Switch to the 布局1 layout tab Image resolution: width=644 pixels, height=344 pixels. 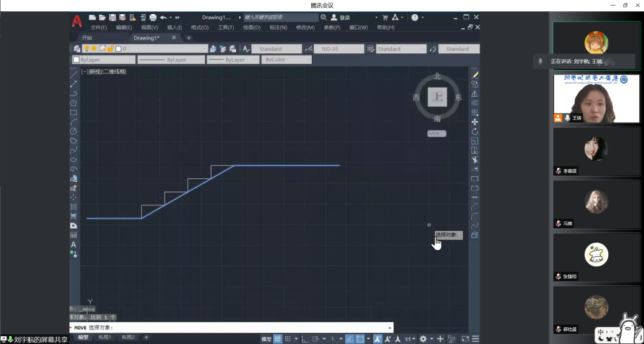[x=105, y=338]
